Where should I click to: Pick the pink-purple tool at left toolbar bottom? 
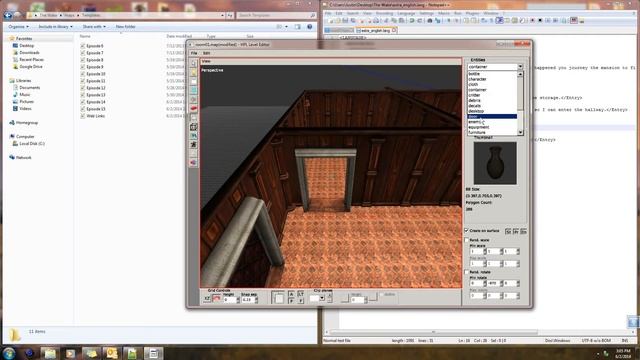point(193,162)
